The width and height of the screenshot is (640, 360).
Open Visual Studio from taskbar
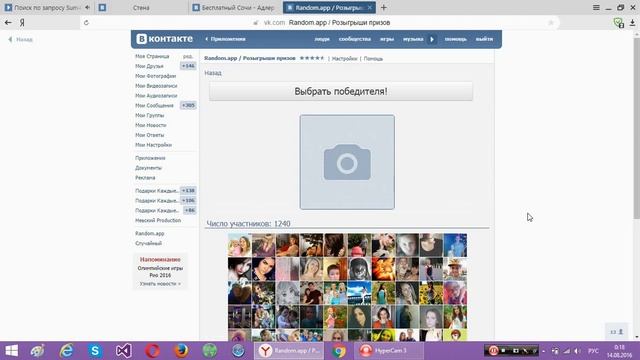click(x=123, y=351)
